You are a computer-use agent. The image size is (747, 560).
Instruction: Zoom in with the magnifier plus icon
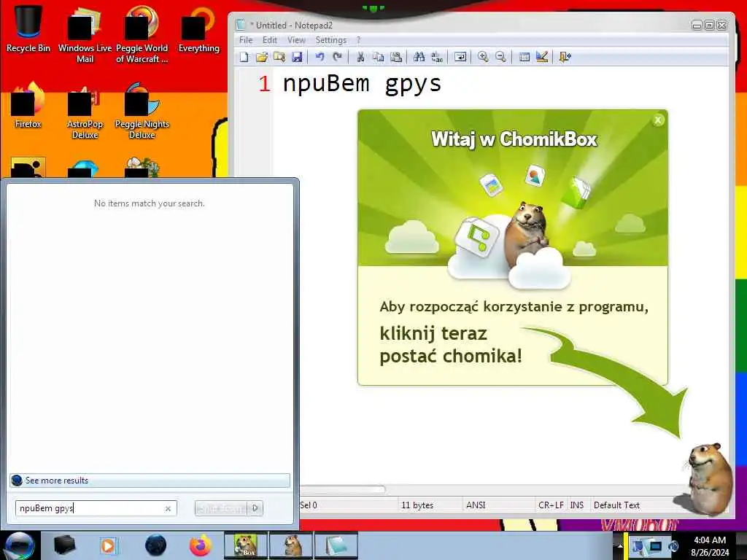(483, 57)
